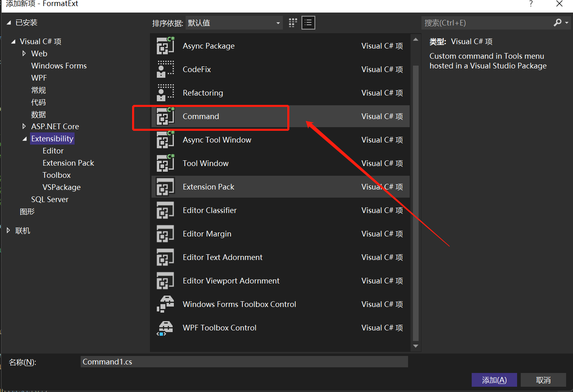The height and width of the screenshot is (392, 573).
Task: Select the 图形 category
Action: (27, 211)
